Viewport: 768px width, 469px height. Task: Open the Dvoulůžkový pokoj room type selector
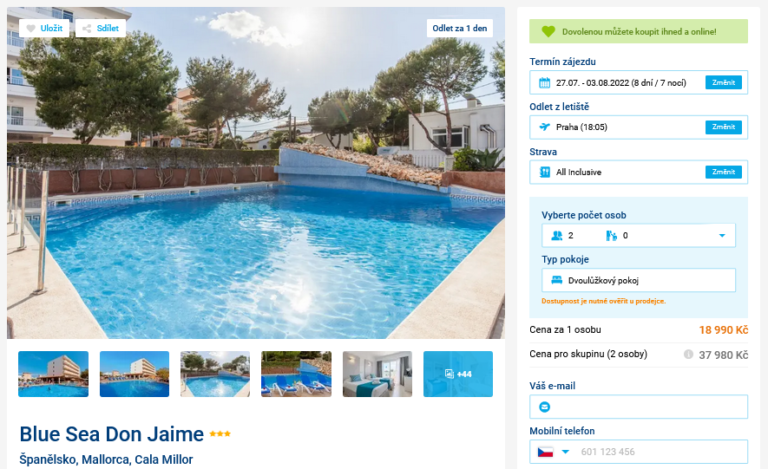pyautogui.click(x=639, y=281)
